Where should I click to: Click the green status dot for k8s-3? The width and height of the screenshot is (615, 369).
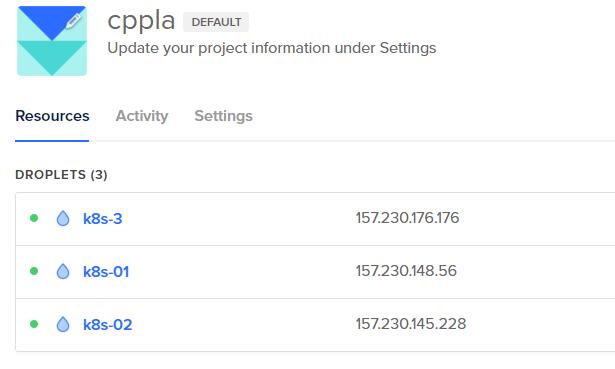pos(34,218)
